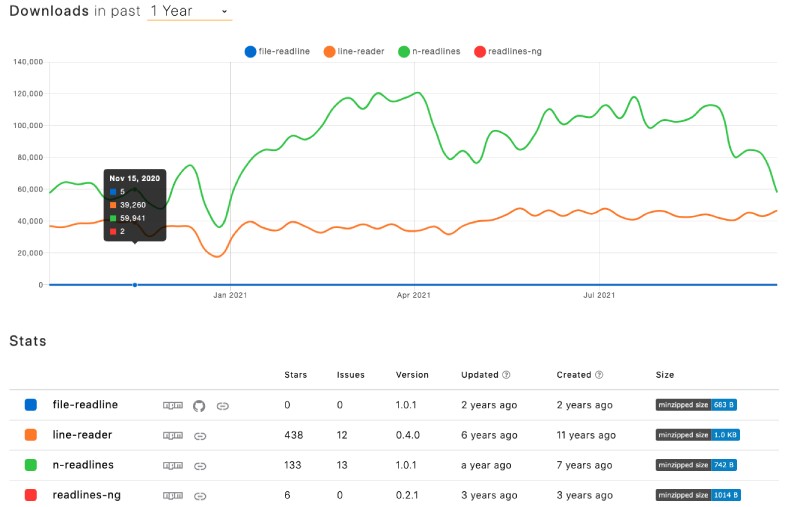Click line-reader stars value 438
Image resolution: width=800 pixels, height=507 pixels.
pos(293,435)
